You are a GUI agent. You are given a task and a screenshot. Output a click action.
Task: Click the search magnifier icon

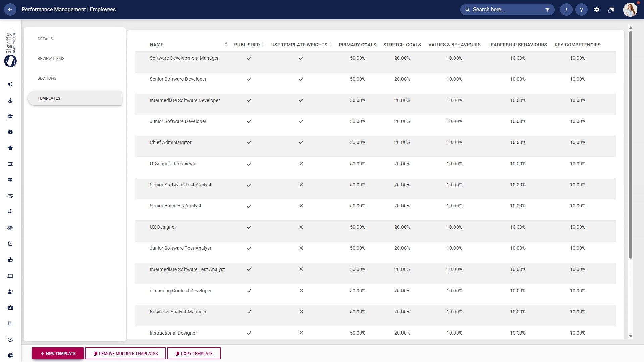[x=467, y=10]
